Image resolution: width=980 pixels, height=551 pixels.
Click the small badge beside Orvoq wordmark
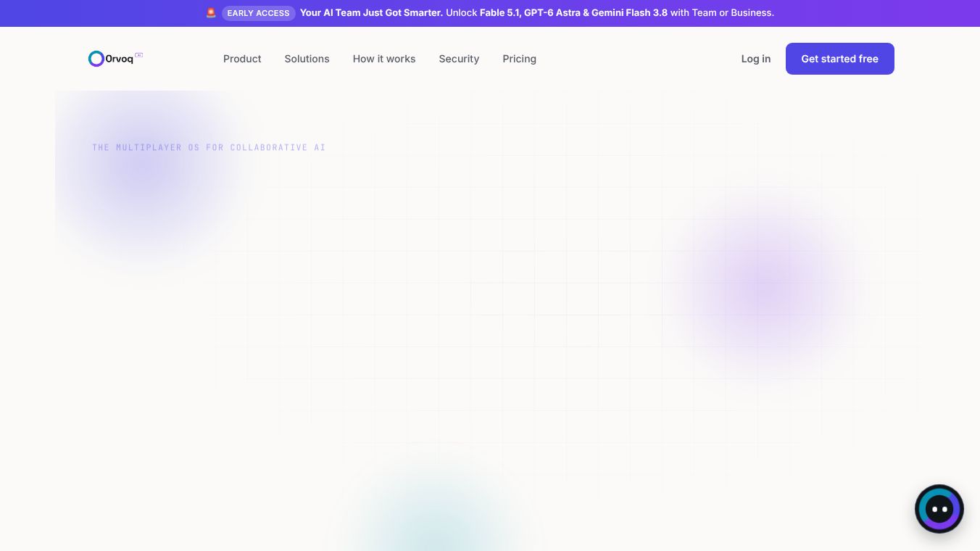[139, 55]
